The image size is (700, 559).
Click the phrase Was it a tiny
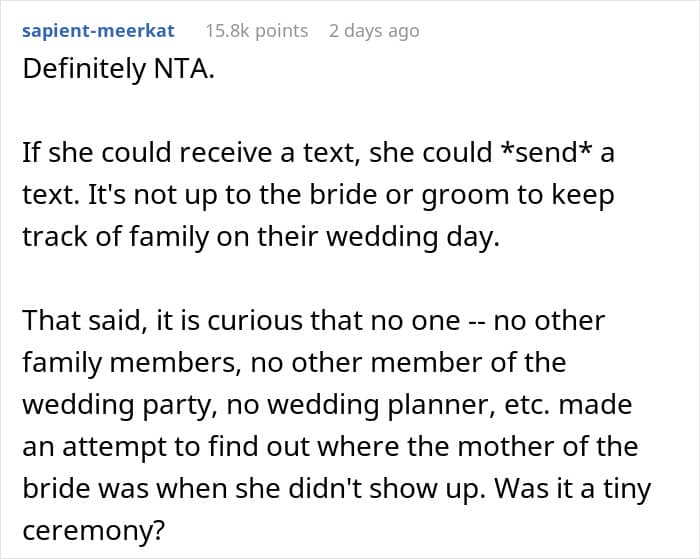coord(572,489)
